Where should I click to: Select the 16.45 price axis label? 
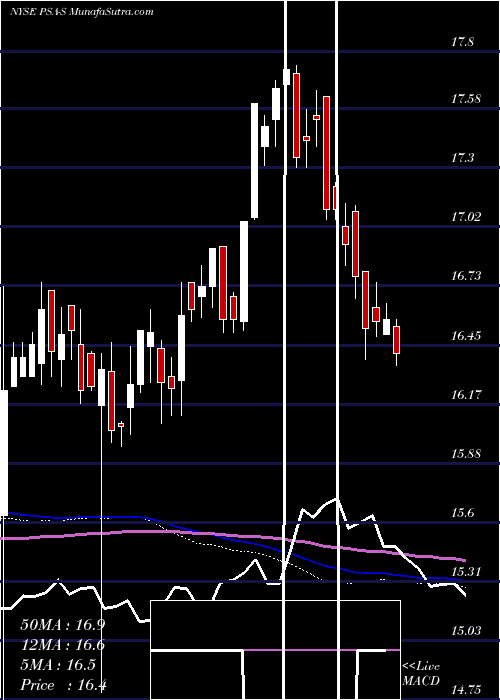point(466,336)
